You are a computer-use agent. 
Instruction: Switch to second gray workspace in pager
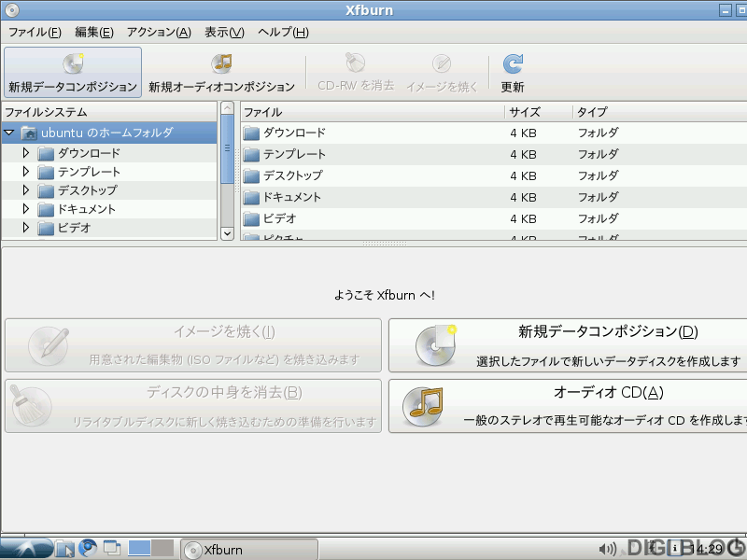point(162,548)
